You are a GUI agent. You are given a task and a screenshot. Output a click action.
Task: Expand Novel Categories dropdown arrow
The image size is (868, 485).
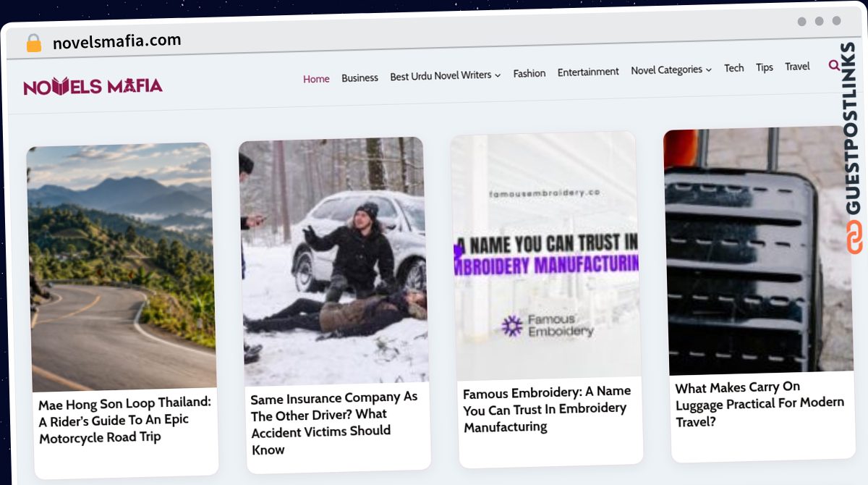pos(709,70)
